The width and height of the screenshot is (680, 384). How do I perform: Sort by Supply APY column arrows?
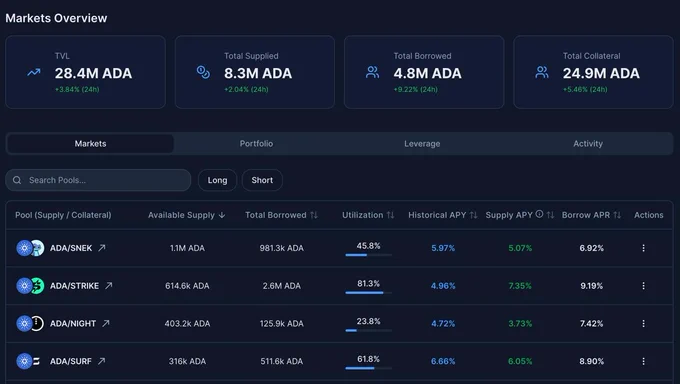(x=550, y=215)
